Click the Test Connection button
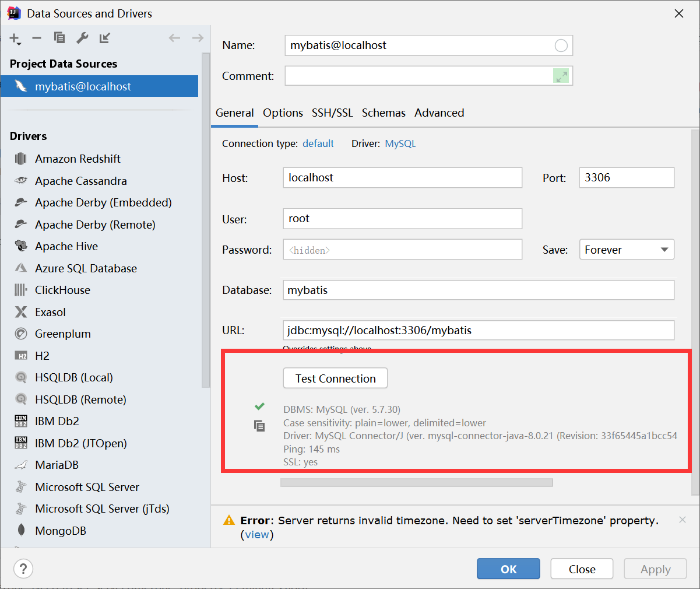This screenshot has width=700, height=589. coord(336,378)
